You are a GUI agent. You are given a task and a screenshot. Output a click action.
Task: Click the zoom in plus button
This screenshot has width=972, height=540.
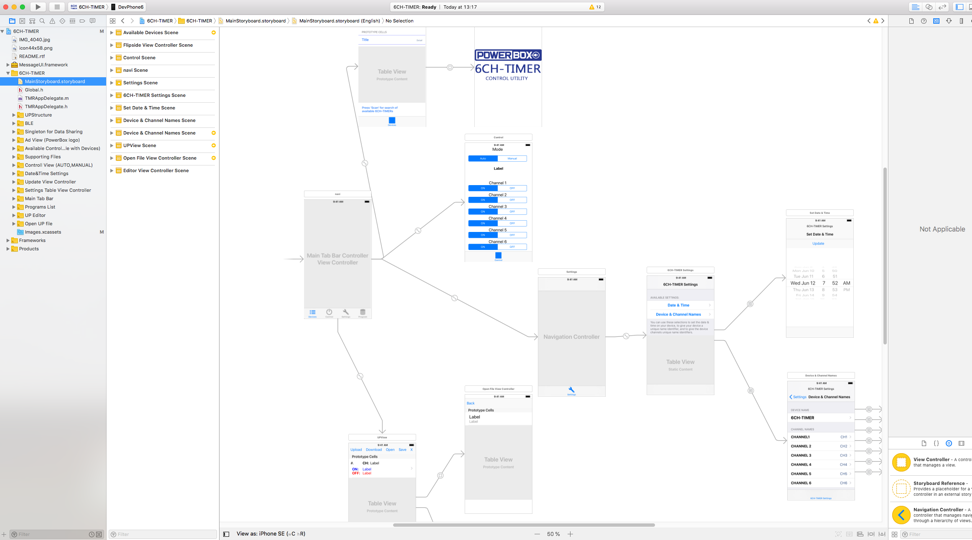tap(570, 534)
